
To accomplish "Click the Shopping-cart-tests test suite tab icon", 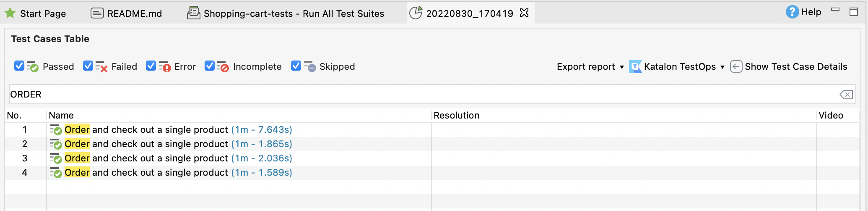I will pos(193,13).
